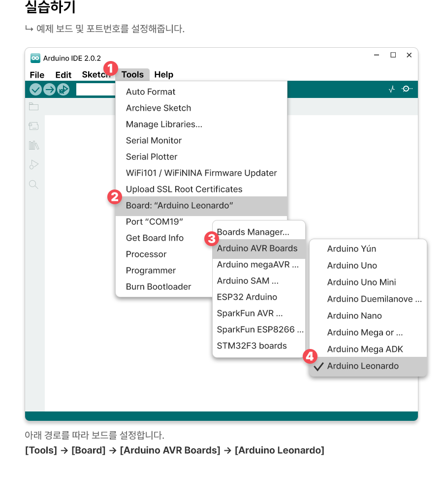The width and height of the screenshot is (443, 504).
Task: Select the checked Arduino Leonardo board
Action: (x=363, y=366)
